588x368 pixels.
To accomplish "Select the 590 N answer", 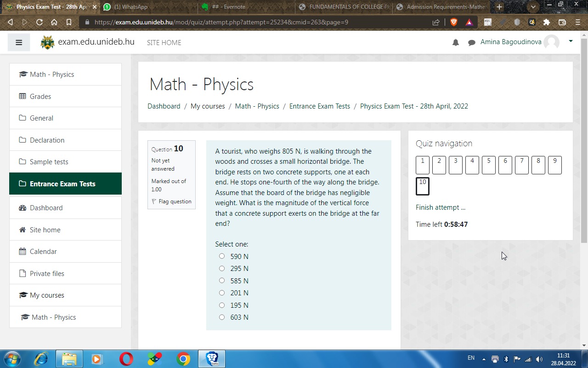I will tap(222, 256).
